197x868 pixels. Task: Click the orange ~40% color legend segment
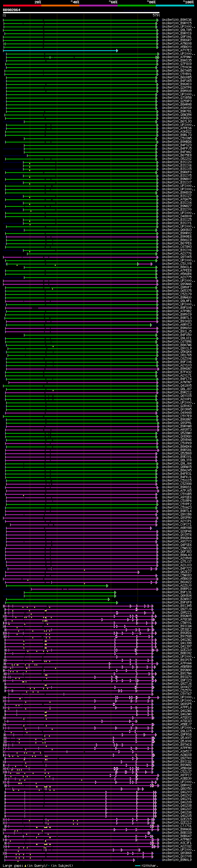tap(61, 6)
